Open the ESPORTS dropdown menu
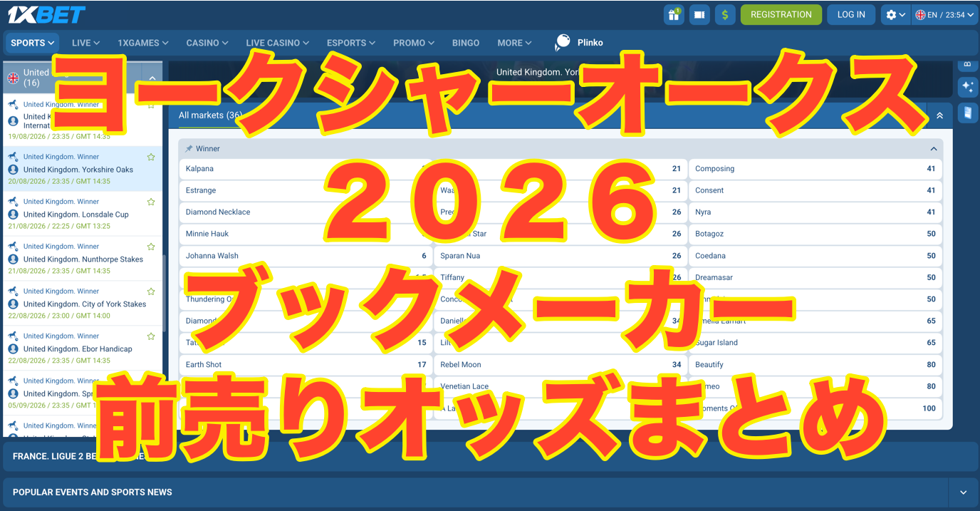The width and height of the screenshot is (980, 511). [351, 43]
